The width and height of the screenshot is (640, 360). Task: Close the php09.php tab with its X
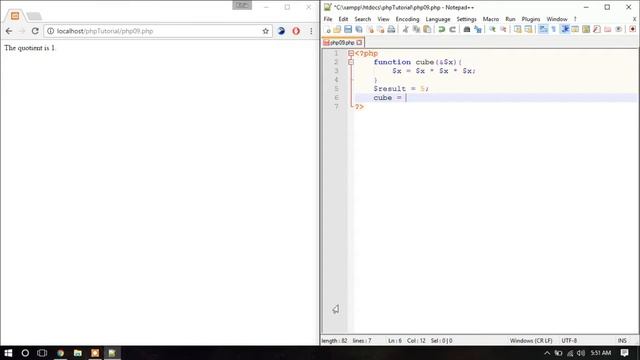pos(359,42)
